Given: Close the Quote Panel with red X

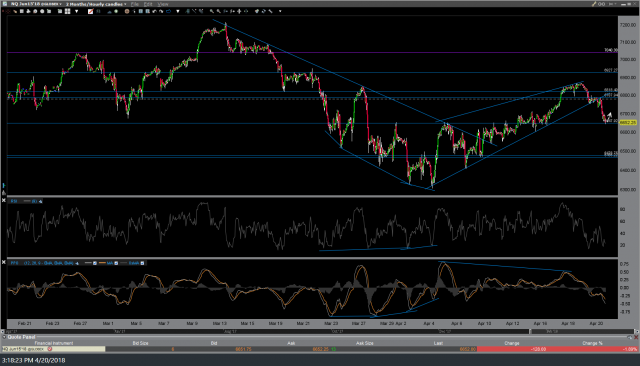Looking at the screenshot, I should click(636, 337).
